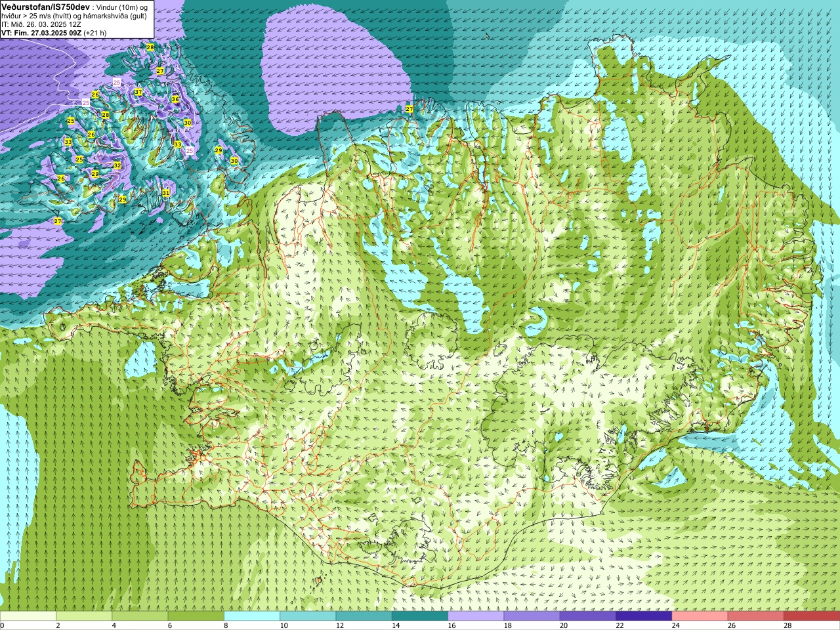Select the violet 20–22 m/s legend swatch

tap(587, 616)
